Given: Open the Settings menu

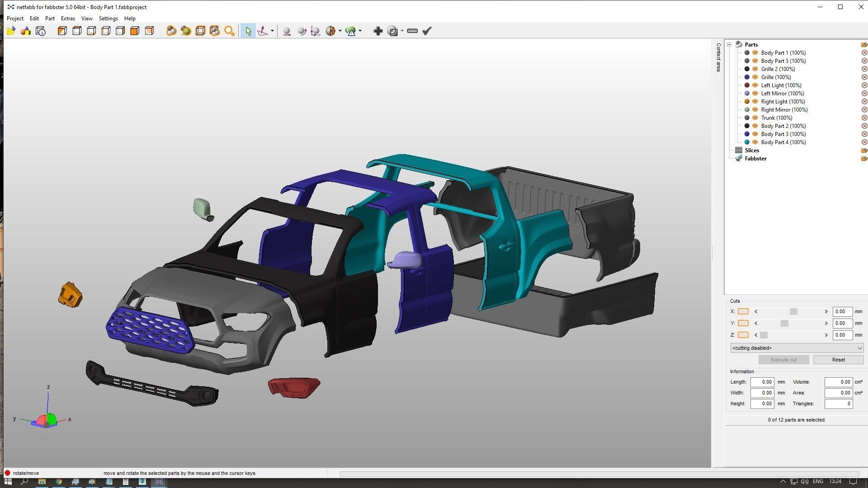Looking at the screenshot, I should click(108, 19).
